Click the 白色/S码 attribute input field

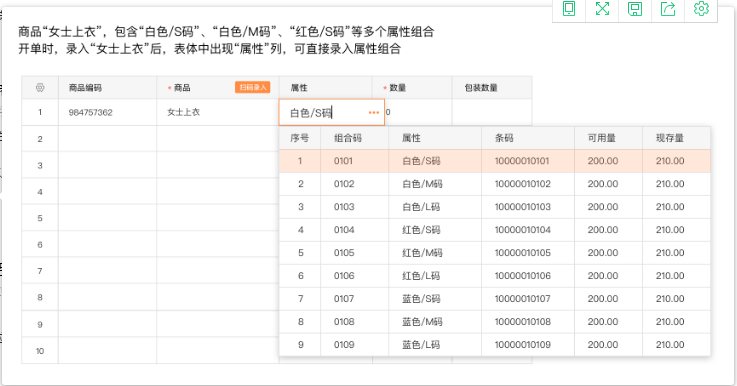331,112
